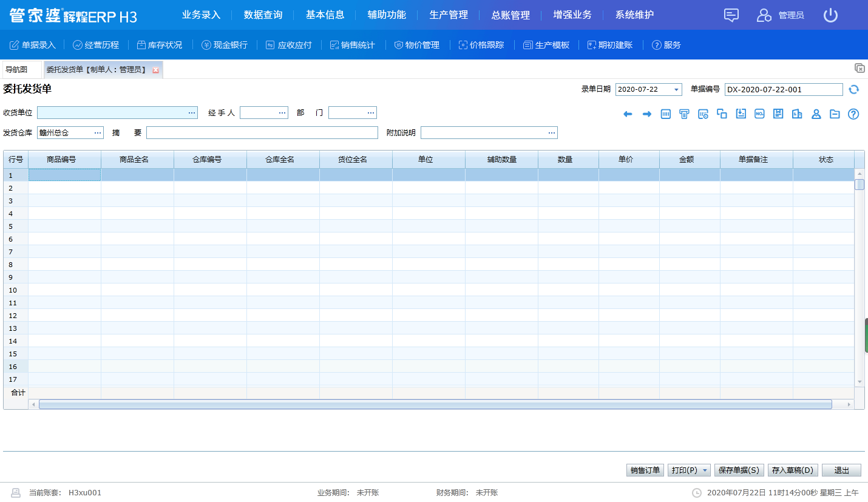Expand the 录单日期 date dropdown
This screenshot has height=502, width=868.
point(676,90)
